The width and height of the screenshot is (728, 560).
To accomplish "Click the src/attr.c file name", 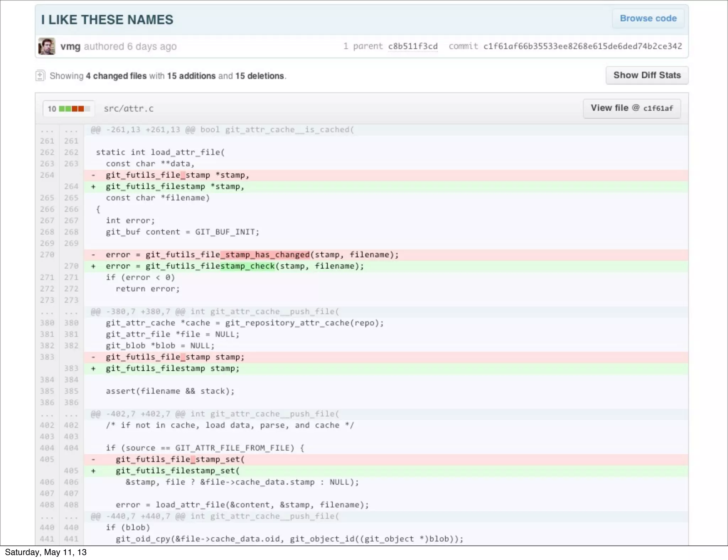I will click(x=129, y=109).
